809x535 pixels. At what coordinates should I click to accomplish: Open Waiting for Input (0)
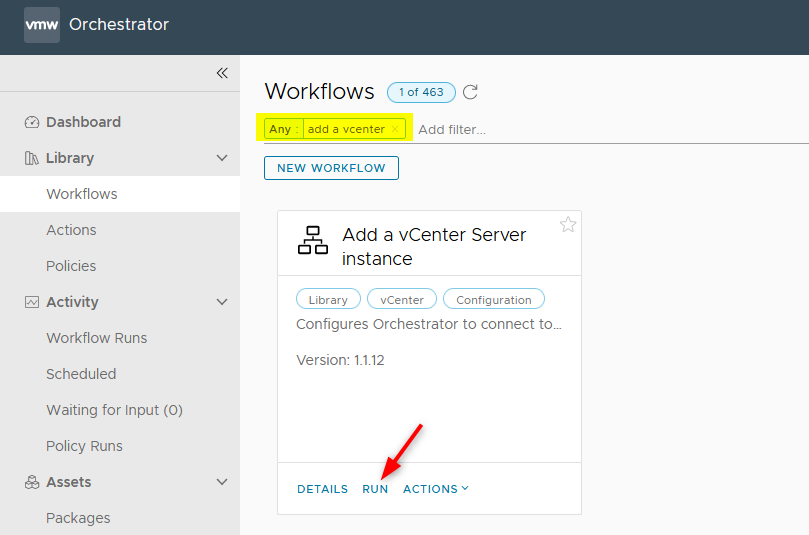(x=115, y=410)
